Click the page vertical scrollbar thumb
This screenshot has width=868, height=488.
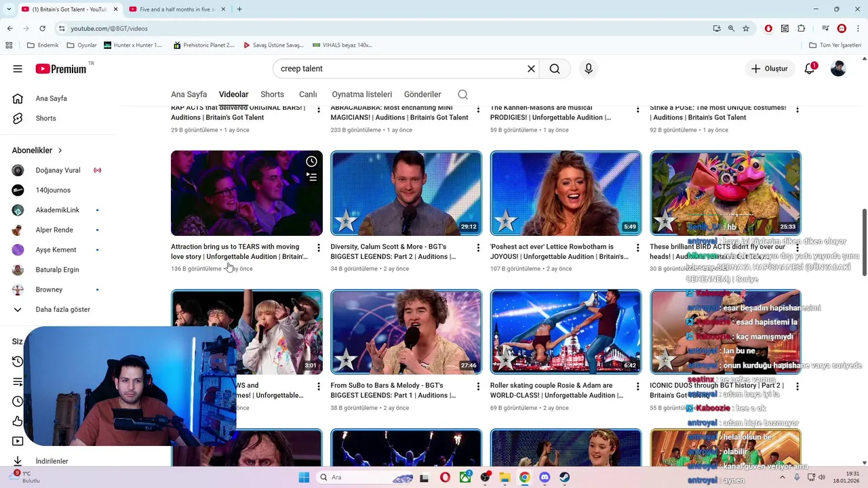coord(864,242)
